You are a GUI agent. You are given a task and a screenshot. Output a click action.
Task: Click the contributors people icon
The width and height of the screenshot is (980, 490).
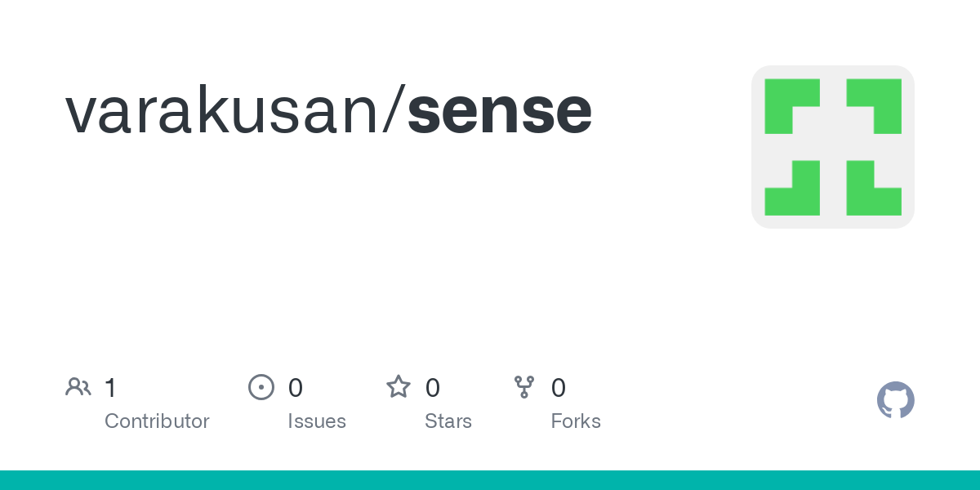pos(78,386)
